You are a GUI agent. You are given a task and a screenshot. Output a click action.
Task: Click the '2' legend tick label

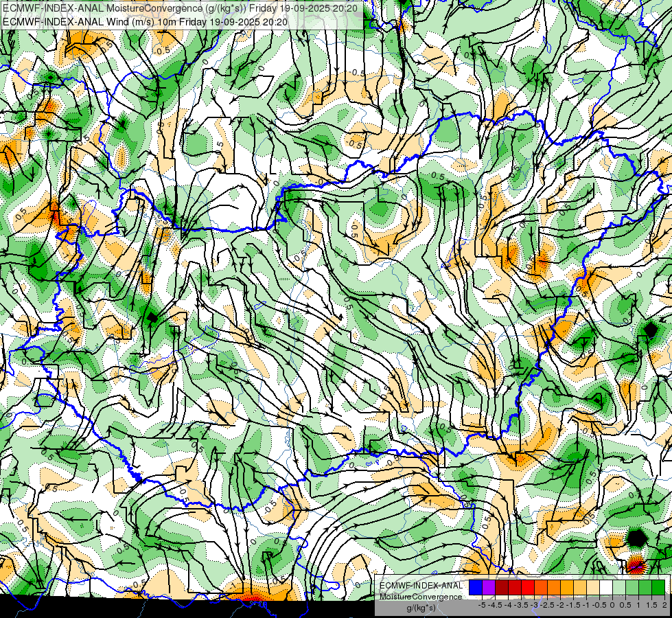click(664, 605)
